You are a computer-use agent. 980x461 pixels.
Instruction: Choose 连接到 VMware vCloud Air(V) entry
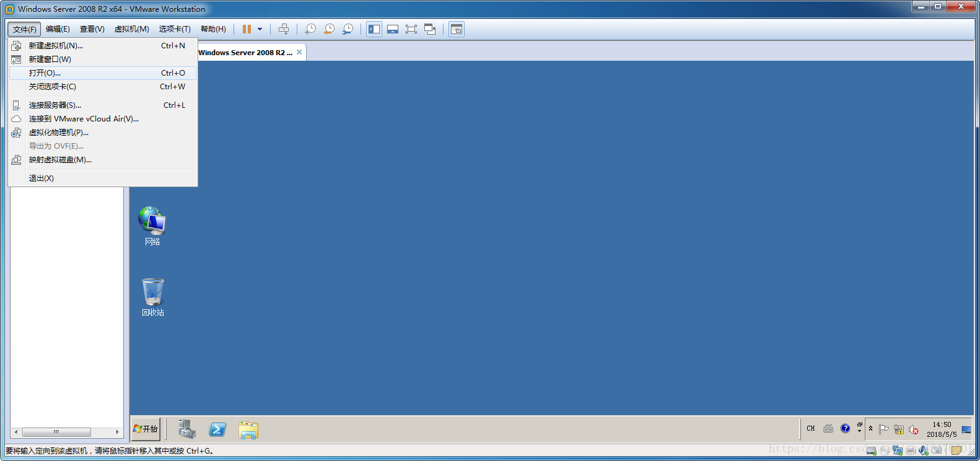(x=103, y=119)
